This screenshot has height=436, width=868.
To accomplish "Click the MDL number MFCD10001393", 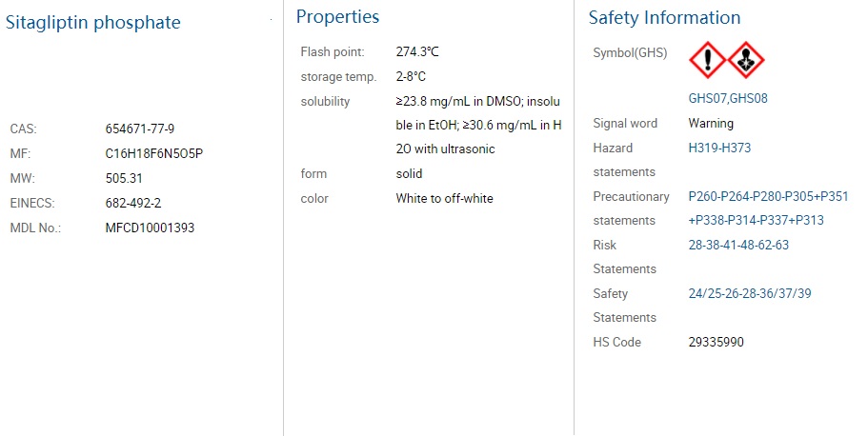I will click(150, 228).
